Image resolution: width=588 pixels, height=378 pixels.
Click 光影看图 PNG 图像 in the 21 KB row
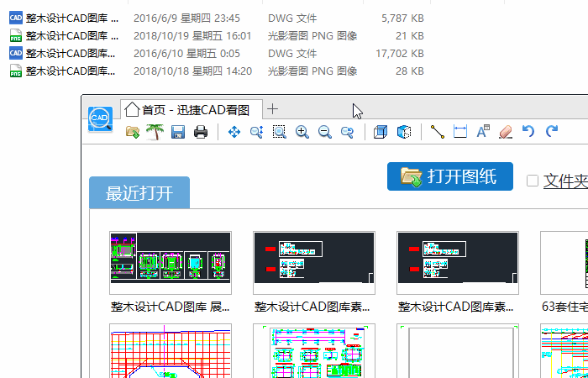[x=312, y=36]
